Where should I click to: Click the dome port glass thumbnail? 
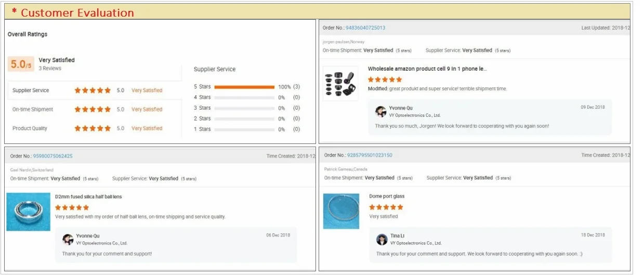click(340, 211)
